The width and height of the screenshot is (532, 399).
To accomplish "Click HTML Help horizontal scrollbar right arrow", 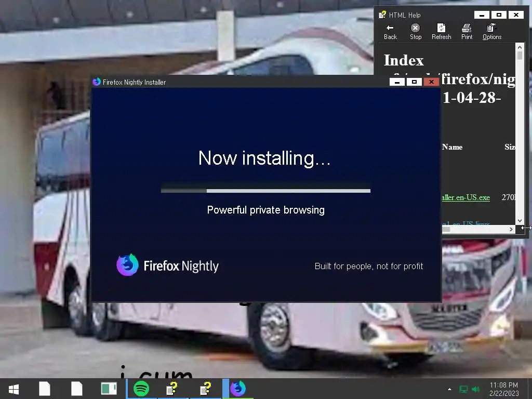I will pos(511,229).
